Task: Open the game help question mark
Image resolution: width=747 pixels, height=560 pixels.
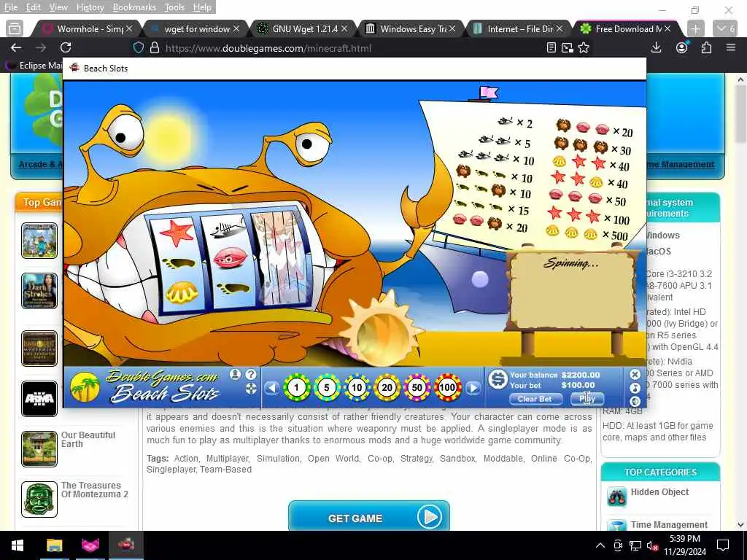Action: coord(251,374)
